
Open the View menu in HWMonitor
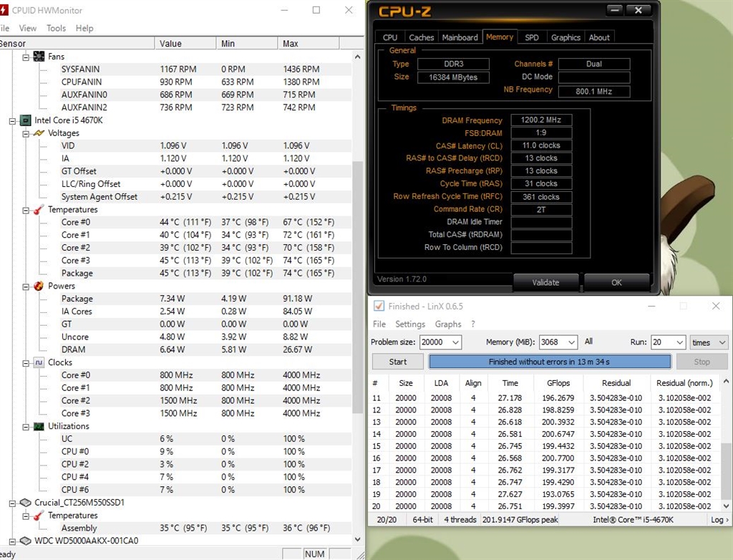pos(28,28)
